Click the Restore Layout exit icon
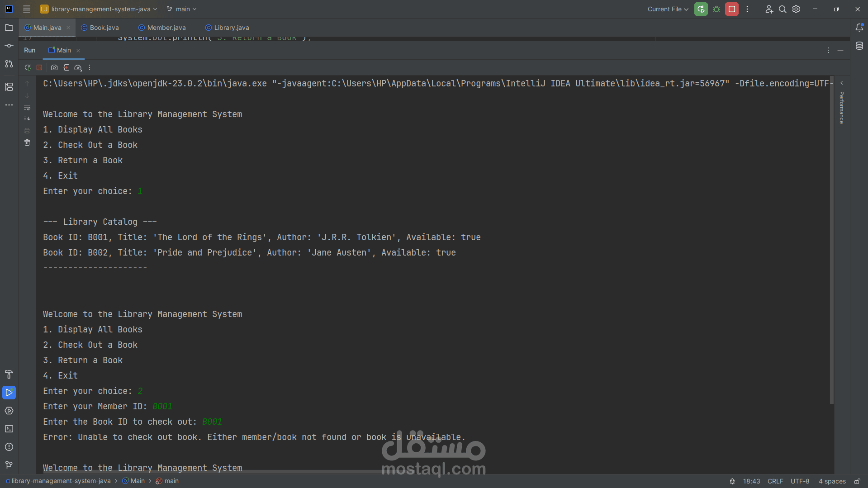The height and width of the screenshot is (488, 868). (x=66, y=67)
